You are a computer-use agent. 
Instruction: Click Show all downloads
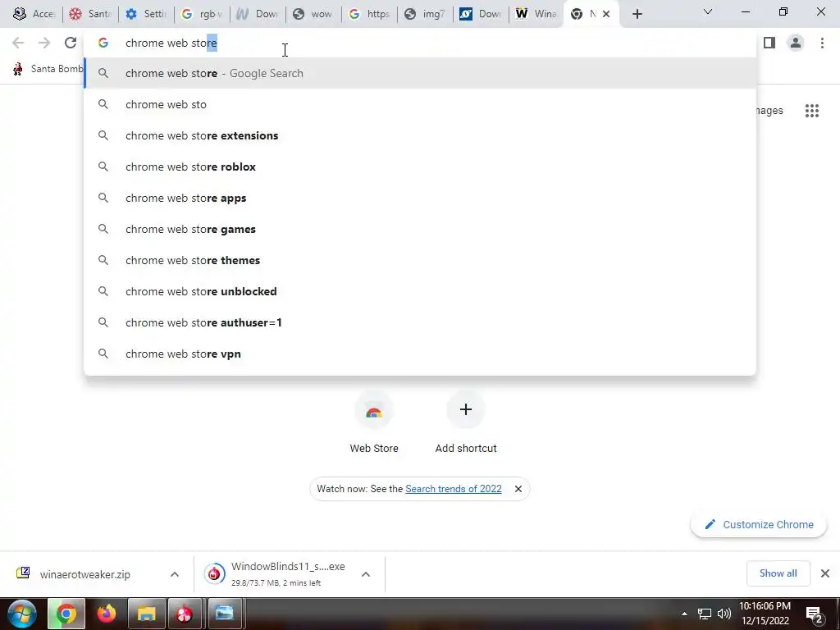coord(778,573)
